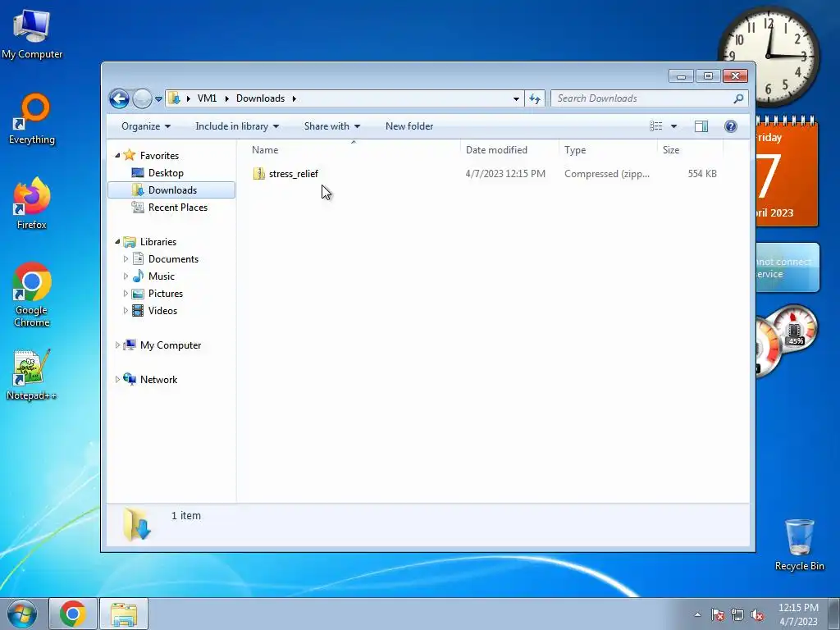Open the stress_relief zip file
Viewport: 840px width, 630px height.
pyautogui.click(x=293, y=174)
